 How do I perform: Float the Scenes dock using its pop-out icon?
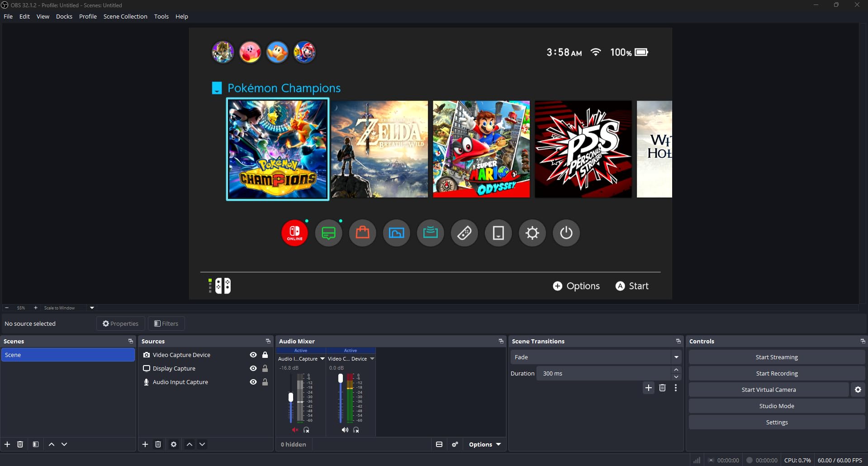point(131,341)
